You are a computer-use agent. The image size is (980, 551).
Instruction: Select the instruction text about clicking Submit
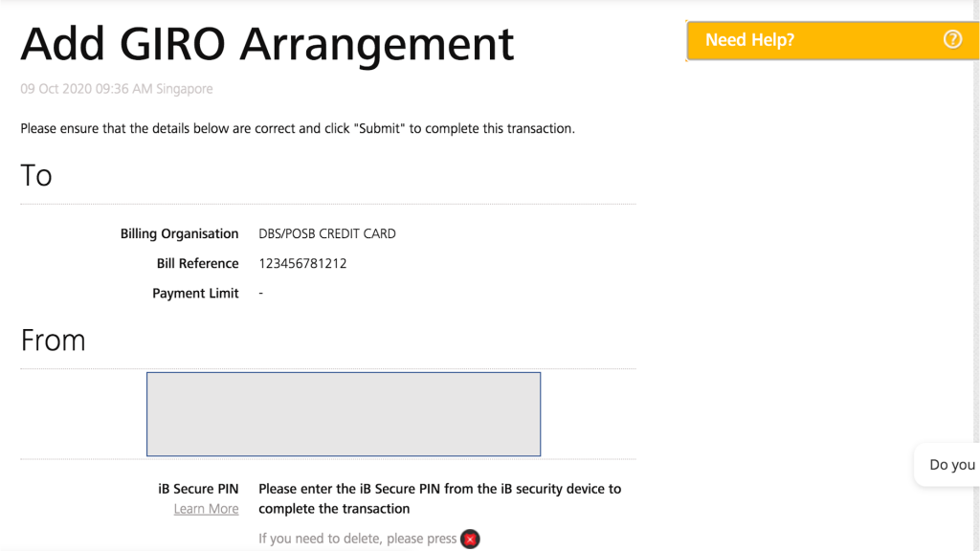tap(297, 127)
